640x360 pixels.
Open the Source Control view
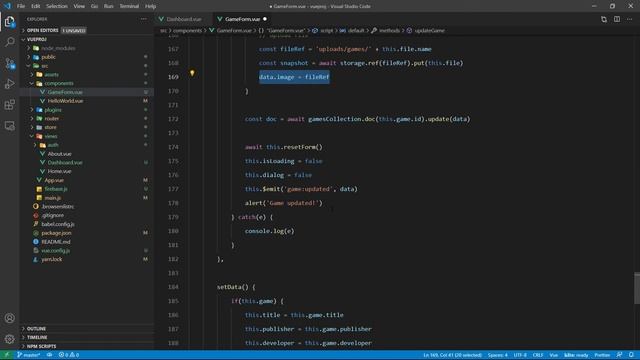(x=9, y=63)
